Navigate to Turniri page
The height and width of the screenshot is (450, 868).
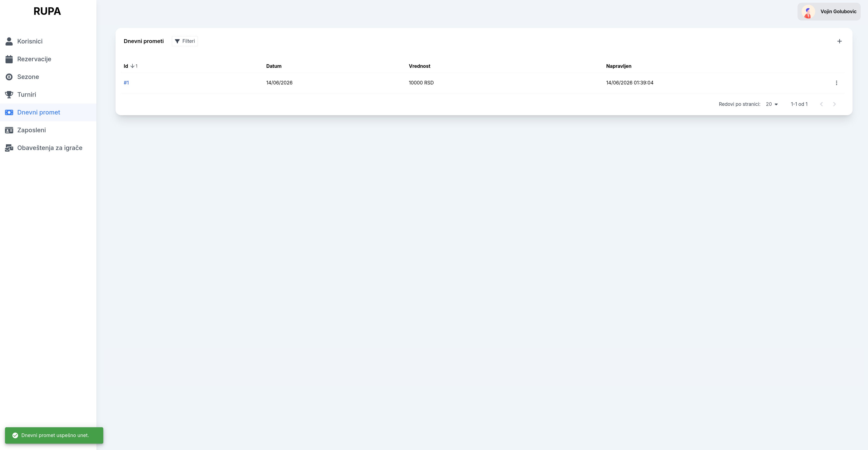click(48, 94)
